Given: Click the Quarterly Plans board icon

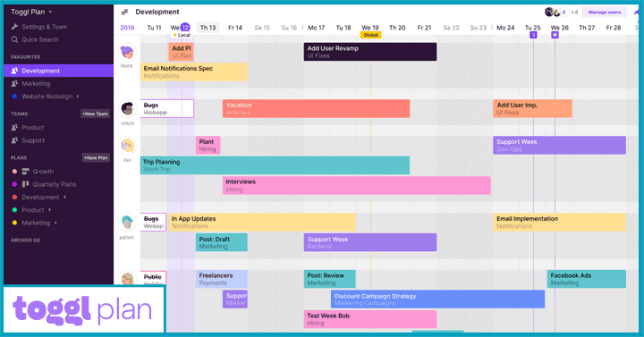Looking at the screenshot, I should point(25,184).
